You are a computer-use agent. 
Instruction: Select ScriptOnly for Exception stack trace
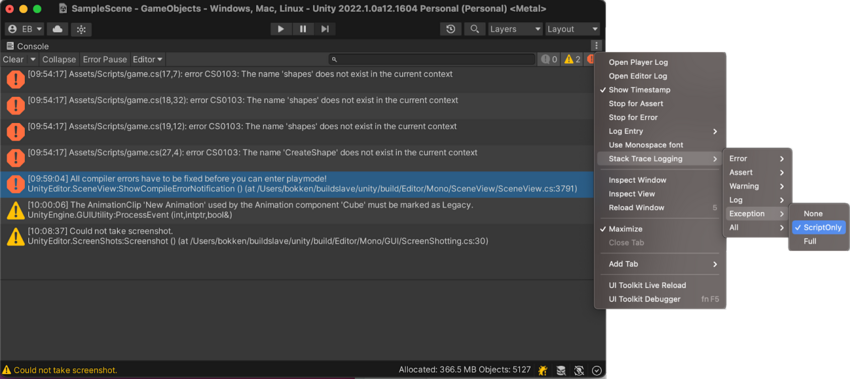818,228
